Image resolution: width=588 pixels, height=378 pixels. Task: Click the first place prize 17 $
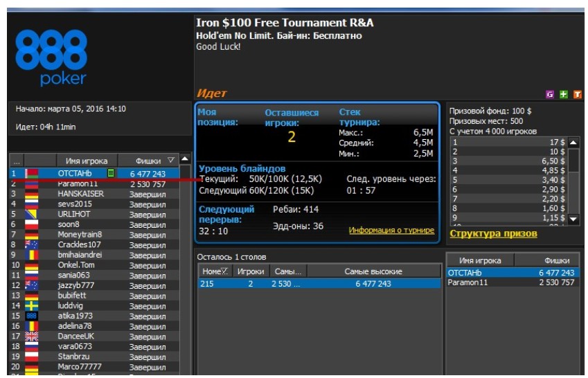coord(558,142)
